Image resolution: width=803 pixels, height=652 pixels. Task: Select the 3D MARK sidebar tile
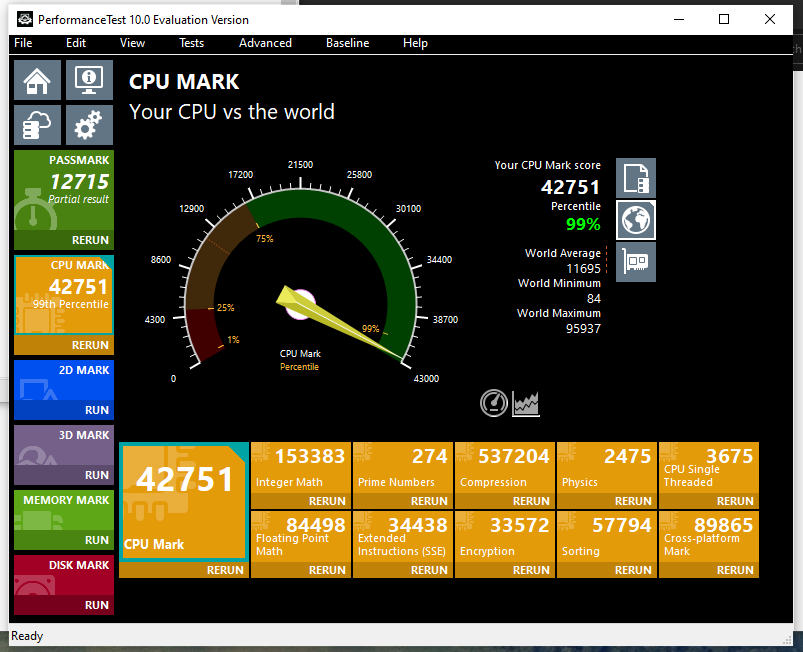coord(64,446)
